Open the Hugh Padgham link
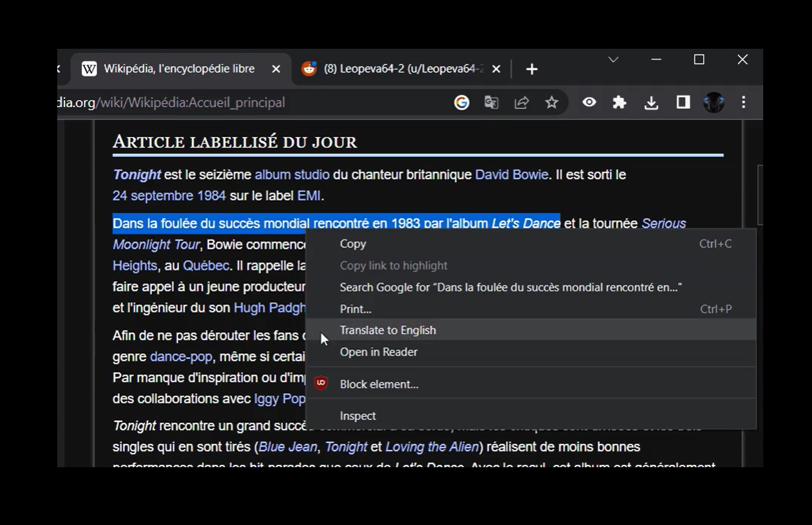This screenshot has width=812, height=525. tap(270, 308)
